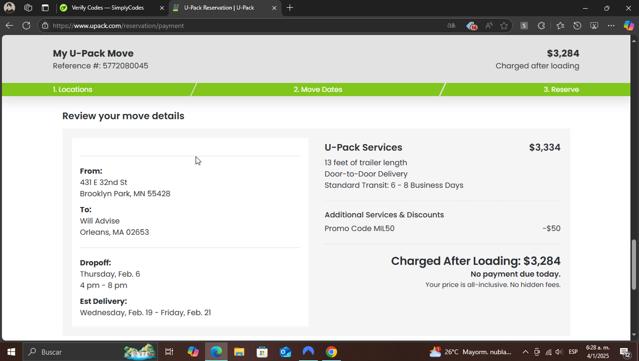Open the weather widget showing 26°C
The width and height of the screenshot is (639, 361).
471,352
